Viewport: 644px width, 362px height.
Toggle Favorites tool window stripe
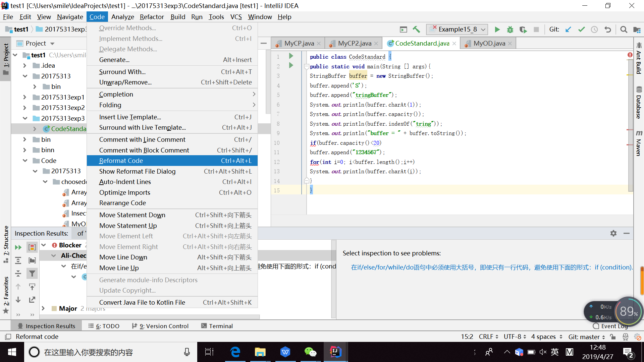6,295
